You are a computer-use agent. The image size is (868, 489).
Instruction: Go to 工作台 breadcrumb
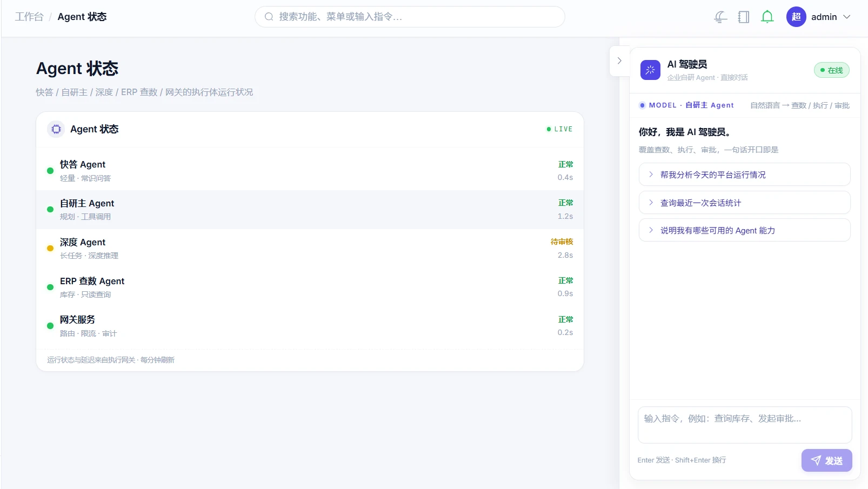[29, 17]
